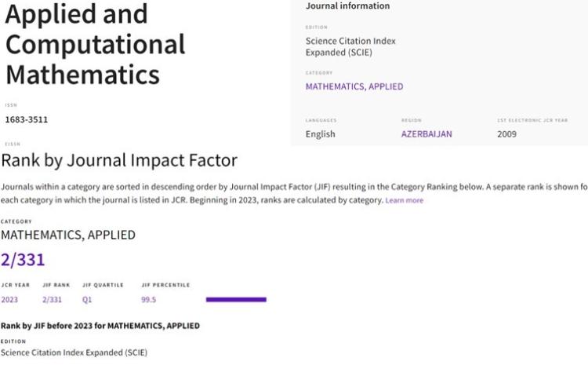Click the small 2/331 JIF rank value
This screenshot has height=365, width=588.
pyautogui.click(x=53, y=299)
